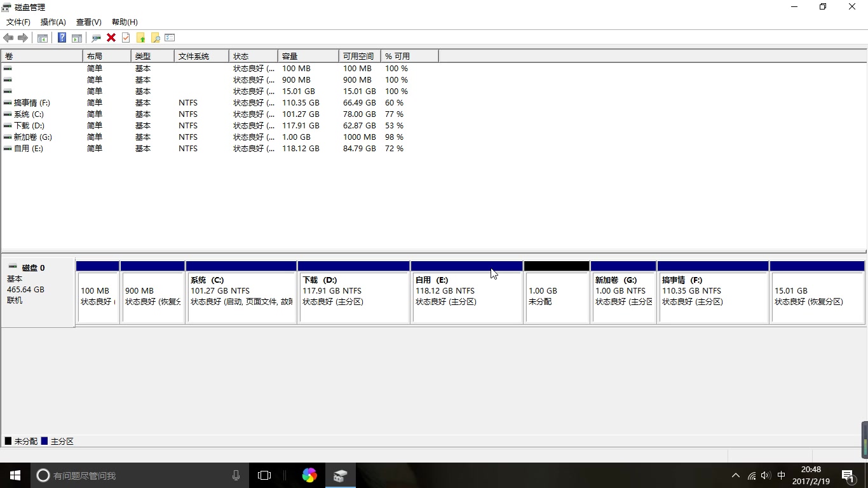Click the checklist settings toolbar icon
The width and height of the screenshot is (868, 488).
(x=170, y=38)
